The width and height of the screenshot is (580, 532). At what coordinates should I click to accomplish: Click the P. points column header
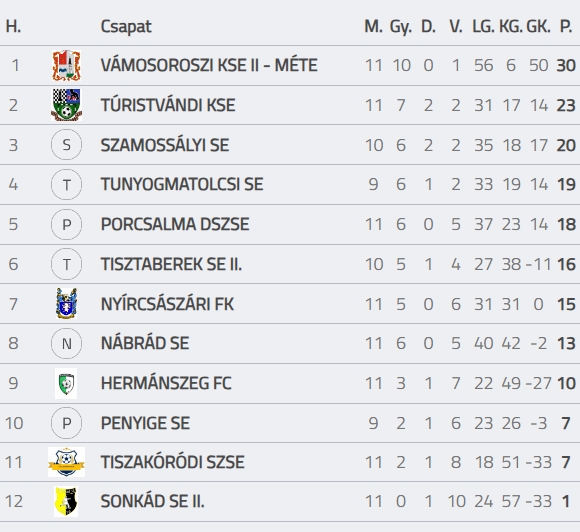click(x=566, y=26)
